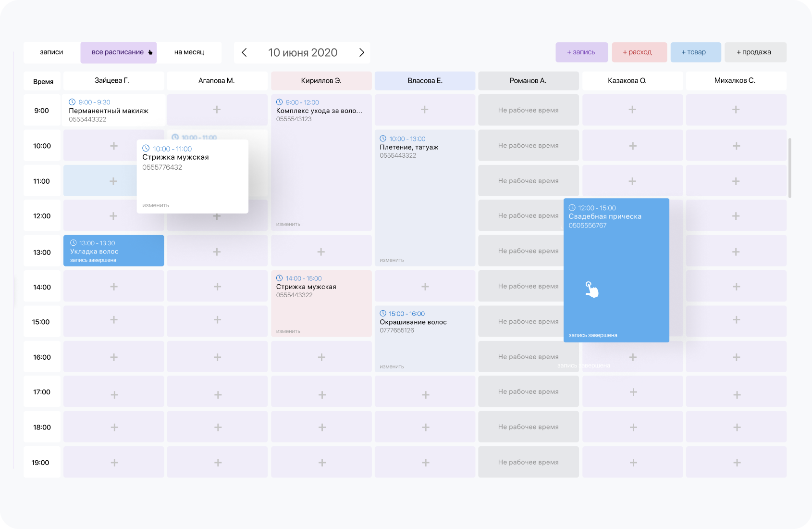Add slot for Власова Е. at 14:00

point(425,287)
